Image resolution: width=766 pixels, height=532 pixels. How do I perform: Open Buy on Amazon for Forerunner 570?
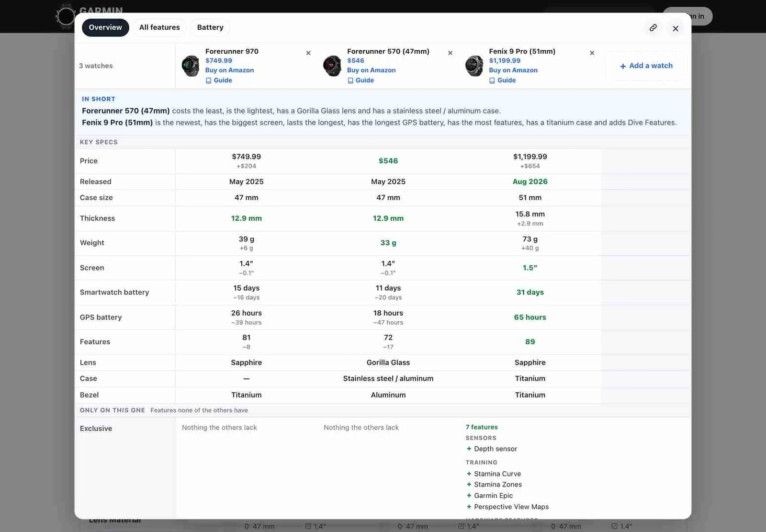(x=371, y=70)
